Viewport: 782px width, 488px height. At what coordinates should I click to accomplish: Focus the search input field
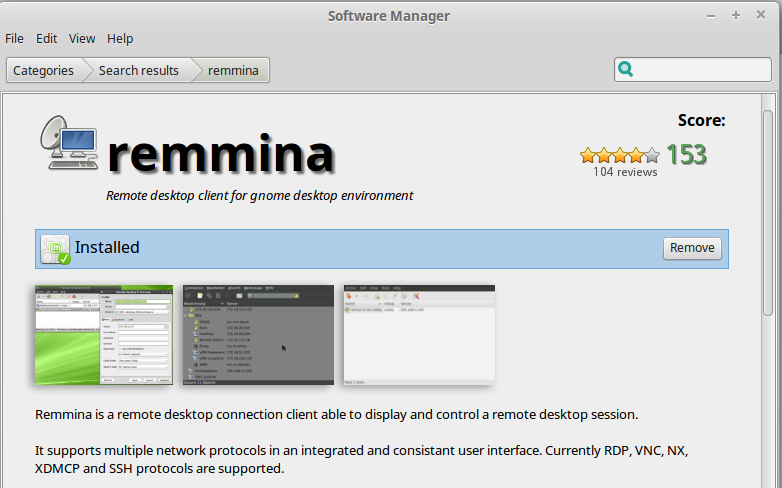coord(693,69)
